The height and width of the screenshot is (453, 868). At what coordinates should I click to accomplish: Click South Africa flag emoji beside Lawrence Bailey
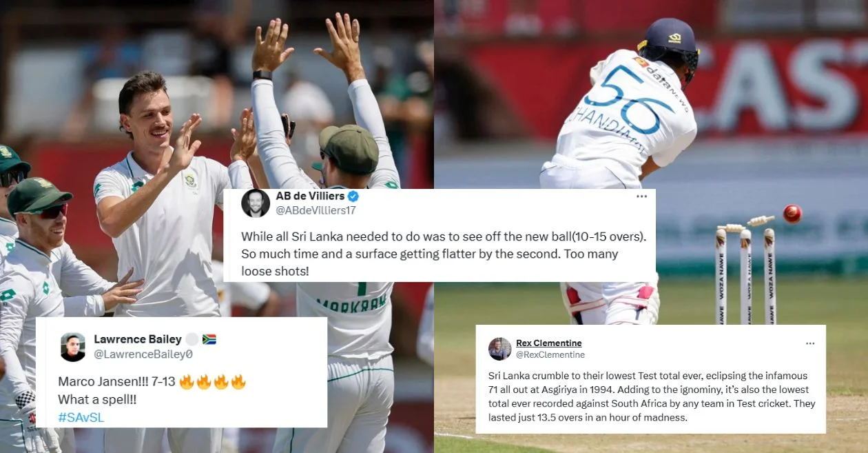click(x=209, y=339)
